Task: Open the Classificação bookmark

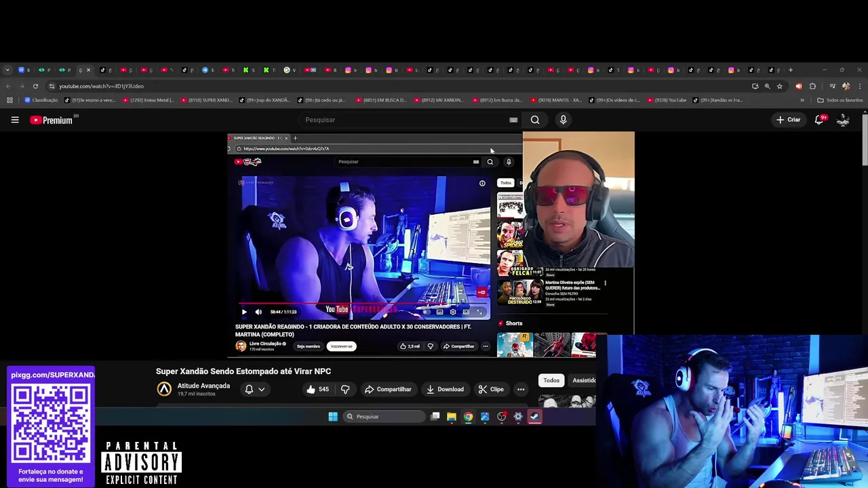Action: pyautogui.click(x=41, y=100)
